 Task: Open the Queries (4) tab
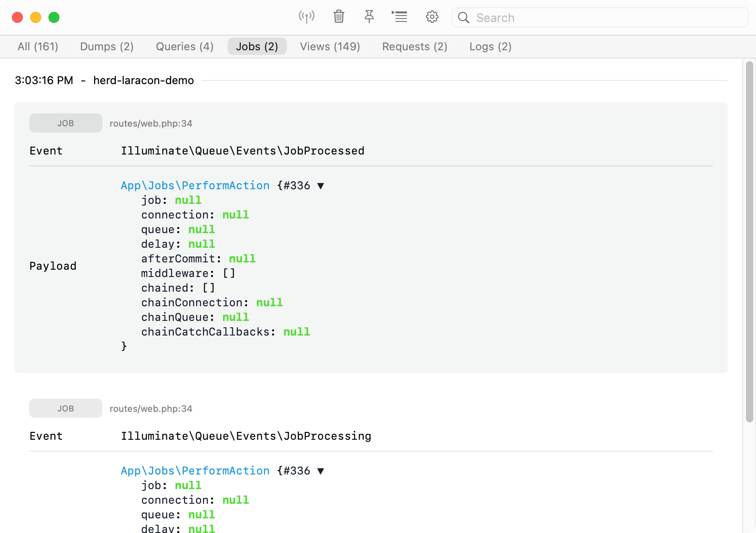tap(185, 47)
